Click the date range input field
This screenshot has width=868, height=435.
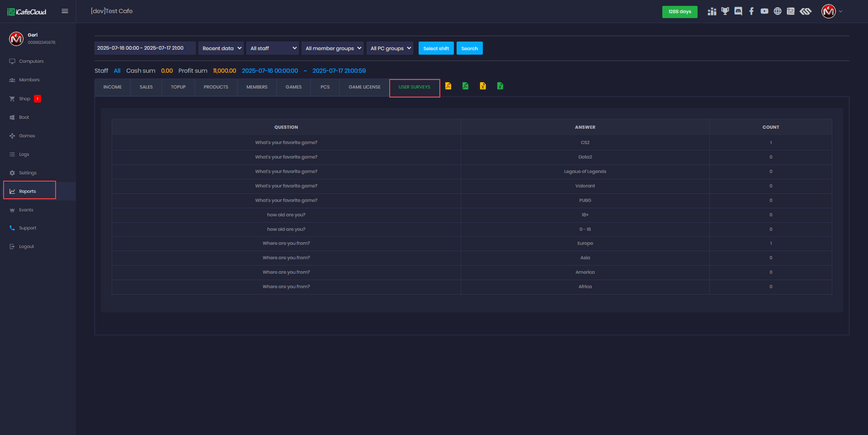tap(145, 48)
